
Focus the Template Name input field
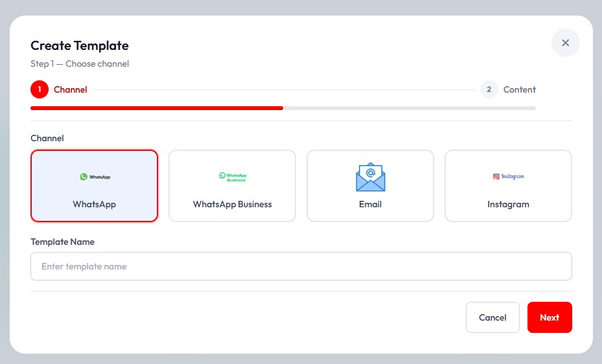[x=301, y=266]
